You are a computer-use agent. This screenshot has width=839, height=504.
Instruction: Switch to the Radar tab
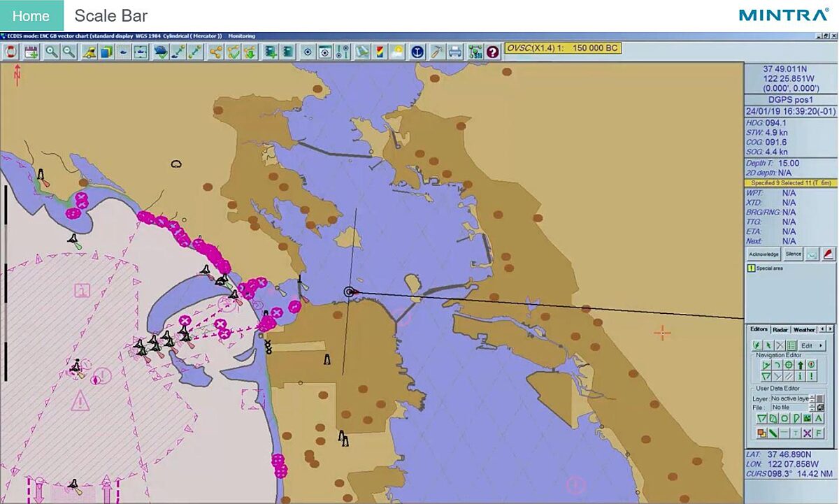780,329
